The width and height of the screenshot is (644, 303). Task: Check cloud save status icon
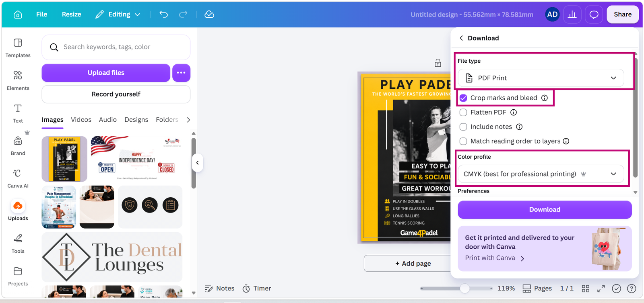pos(209,14)
